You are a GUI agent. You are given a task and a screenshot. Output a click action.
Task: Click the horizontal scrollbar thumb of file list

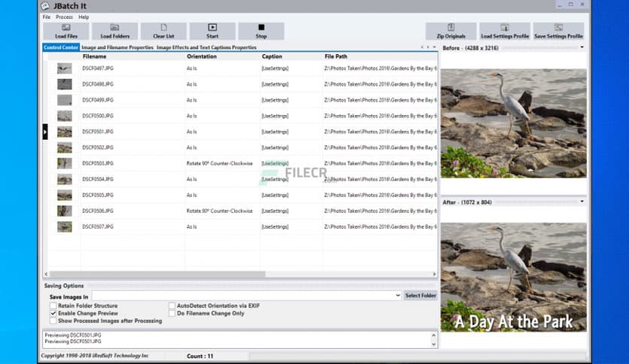(157, 275)
